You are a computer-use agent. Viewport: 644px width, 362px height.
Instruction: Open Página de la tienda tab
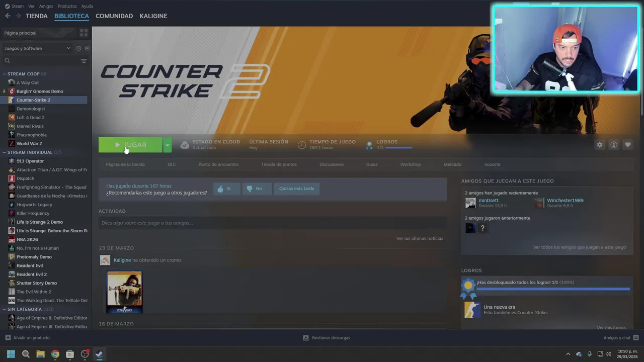click(125, 164)
